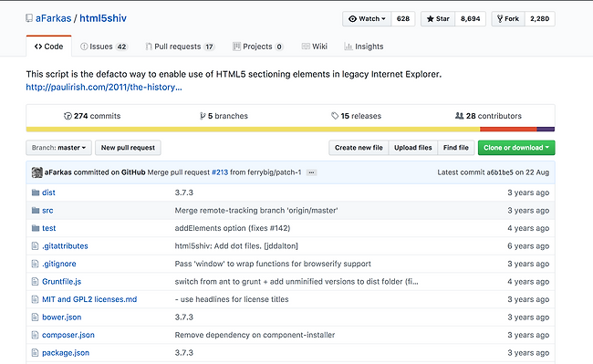Open the aFarkas owner link
593x364 pixels.
pyautogui.click(x=53, y=18)
